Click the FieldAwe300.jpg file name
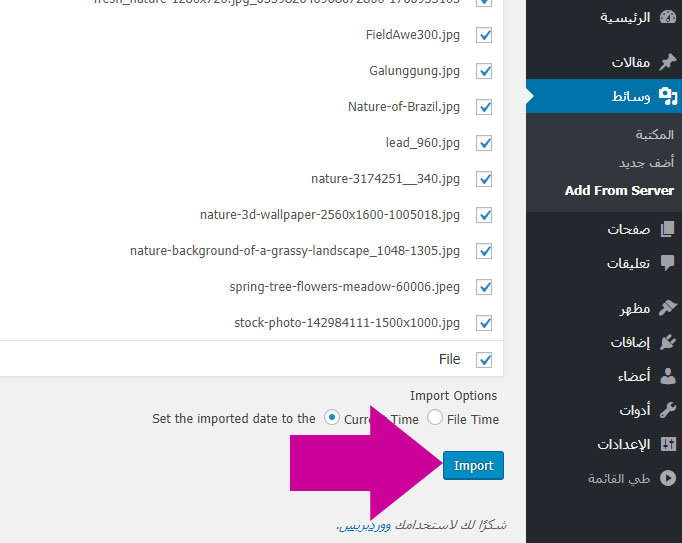 412,35
